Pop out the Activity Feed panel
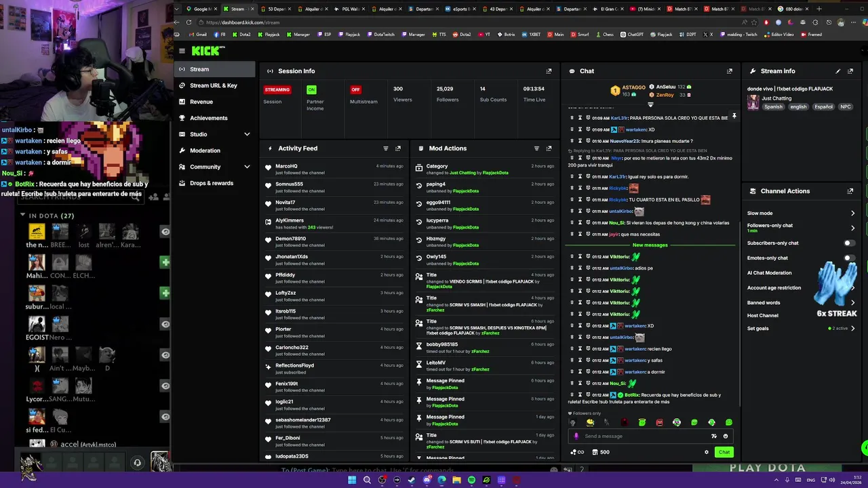Viewport: 868px width, 488px height. (x=398, y=148)
